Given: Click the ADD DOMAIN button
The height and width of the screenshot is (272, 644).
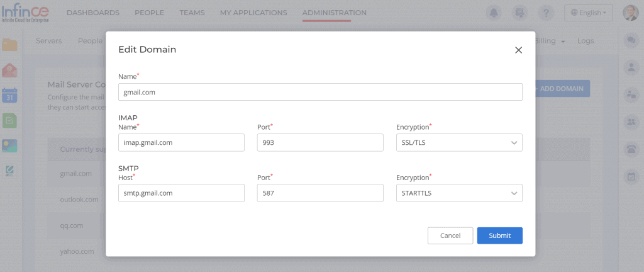Looking at the screenshot, I should tap(562, 88).
